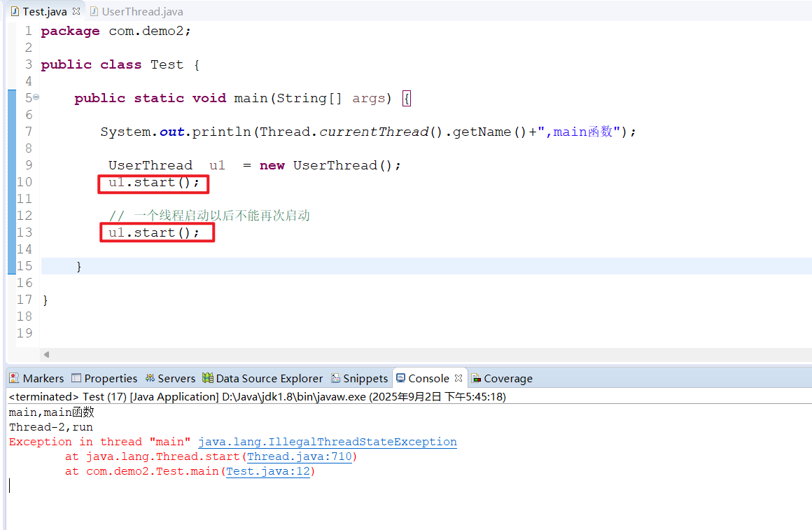Click the closing brace on line 17
Image resolution: width=812 pixels, height=530 pixels.
45,300
